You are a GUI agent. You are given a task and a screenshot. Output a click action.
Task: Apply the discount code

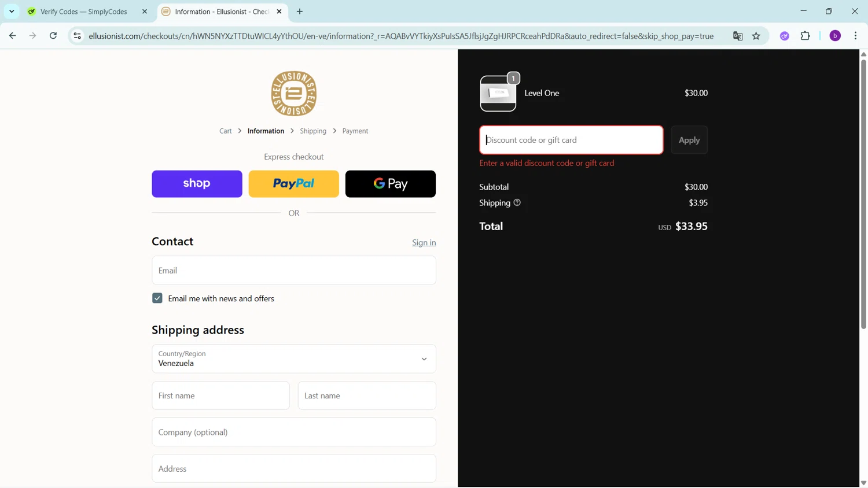click(689, 140)
